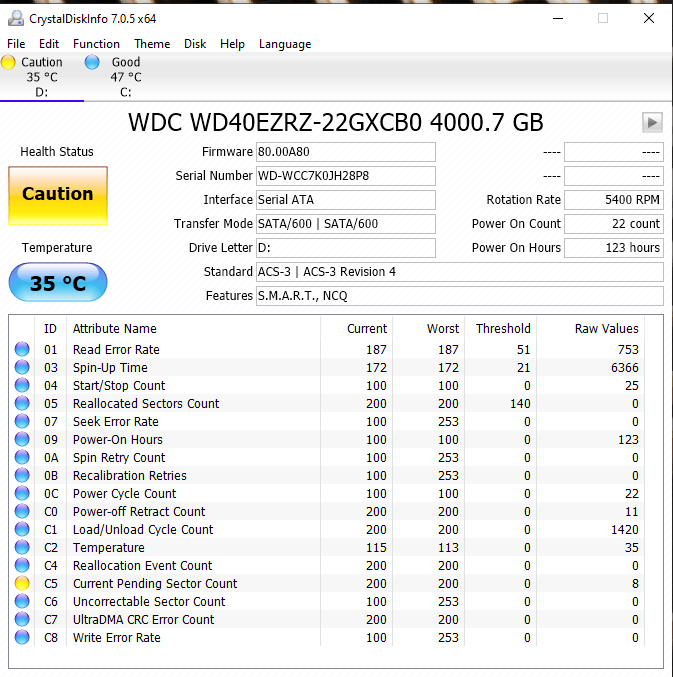Click the status dot for Recalibration Retries
The image size is (673, 677).
(22, 475)
